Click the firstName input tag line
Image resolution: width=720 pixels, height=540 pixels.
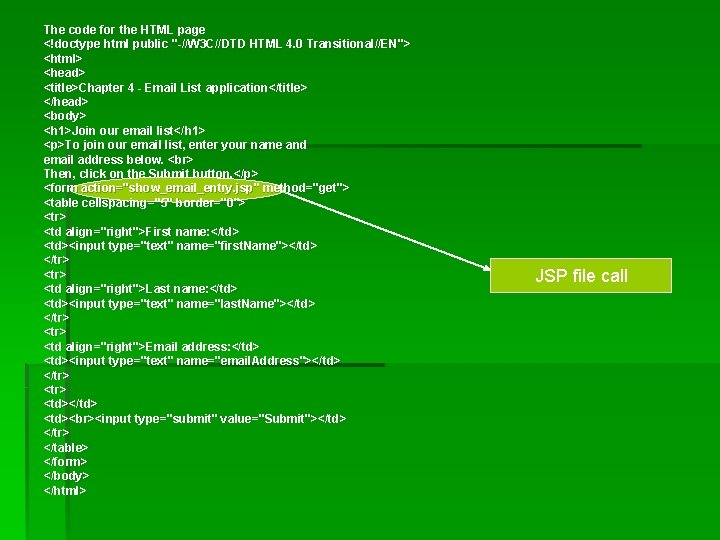click(180, 246)
